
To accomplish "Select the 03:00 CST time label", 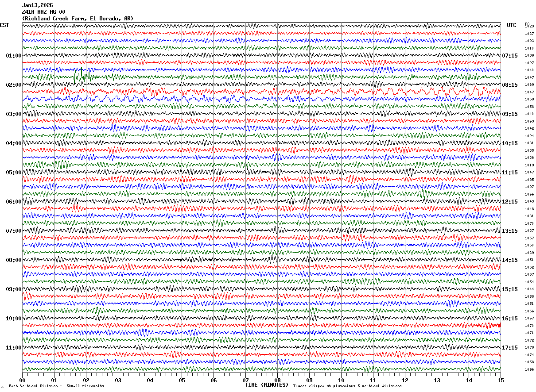I will (x=14, y=114).
